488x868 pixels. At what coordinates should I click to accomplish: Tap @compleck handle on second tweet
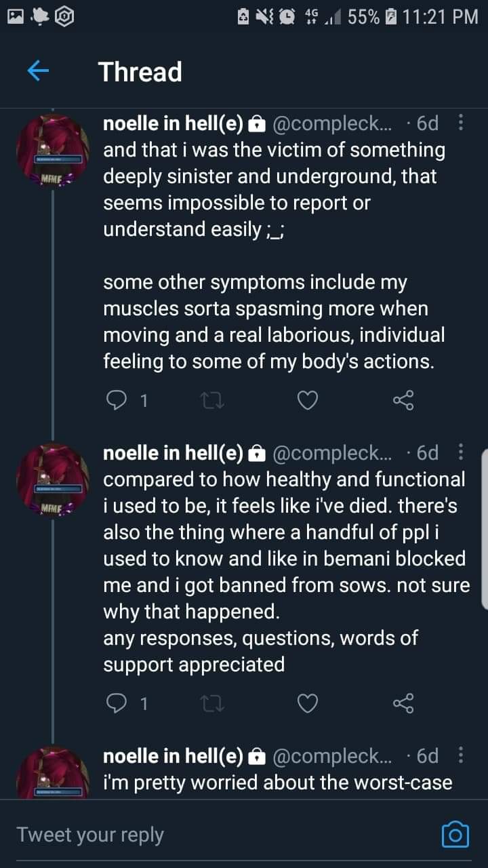[x=331, y=452]
